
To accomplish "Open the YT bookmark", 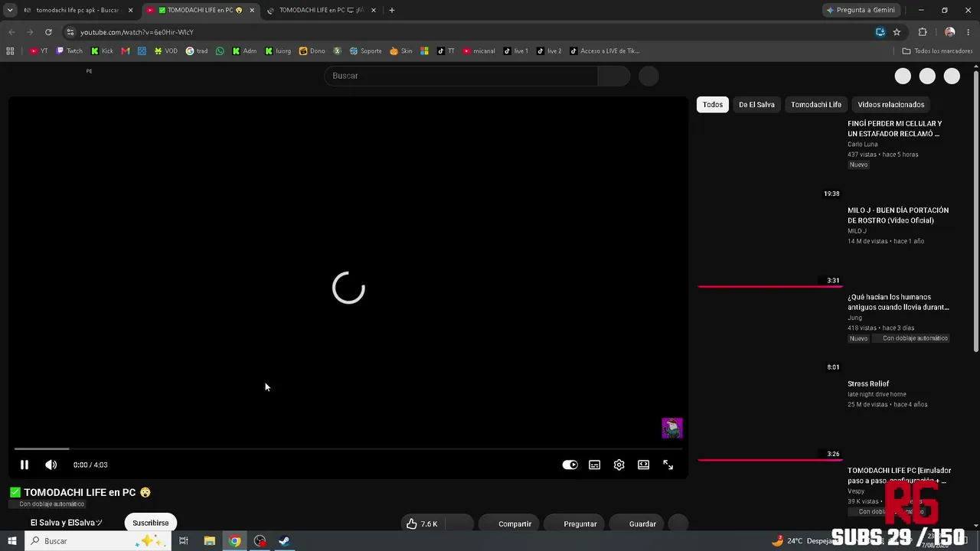I will (x=38, y=51).
